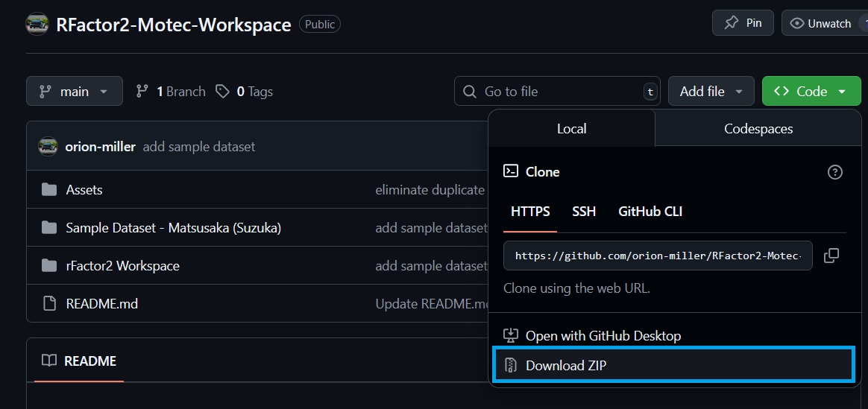Click the angle brackets icon in the Code button
Screen dimensions: 868x409
tap(781, 91)
